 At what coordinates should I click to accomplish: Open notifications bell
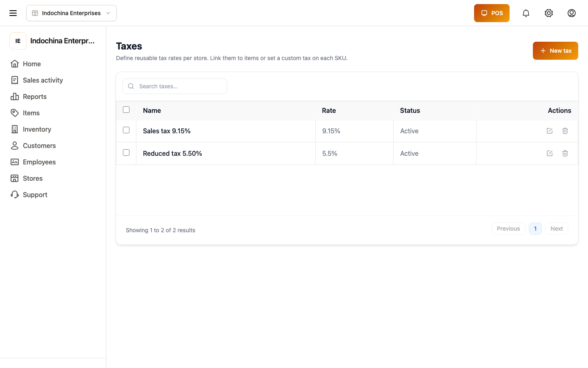pos(526,13)
